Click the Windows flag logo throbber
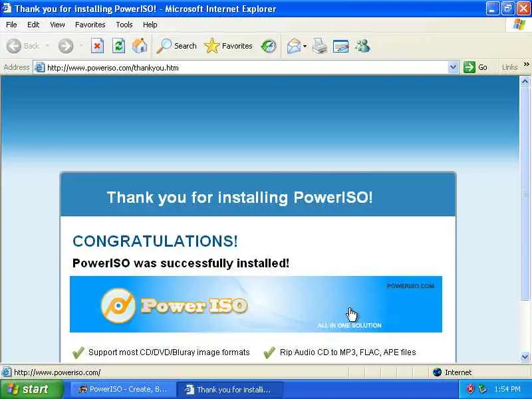This screenshot has width=532, height=399. [519, 25]
